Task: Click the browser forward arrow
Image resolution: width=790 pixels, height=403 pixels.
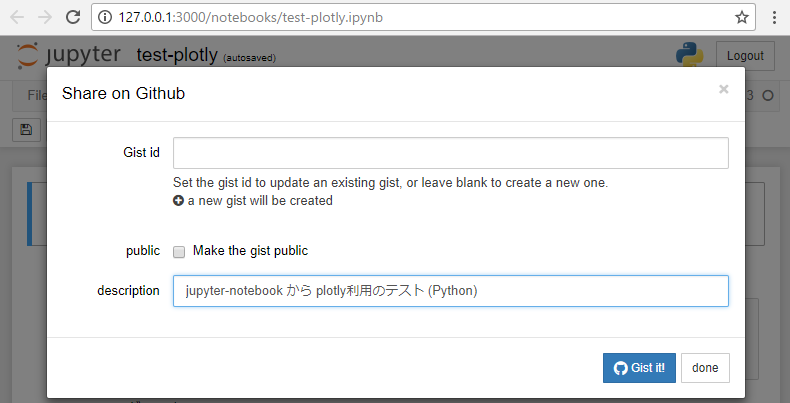Action: coord(45,17)
